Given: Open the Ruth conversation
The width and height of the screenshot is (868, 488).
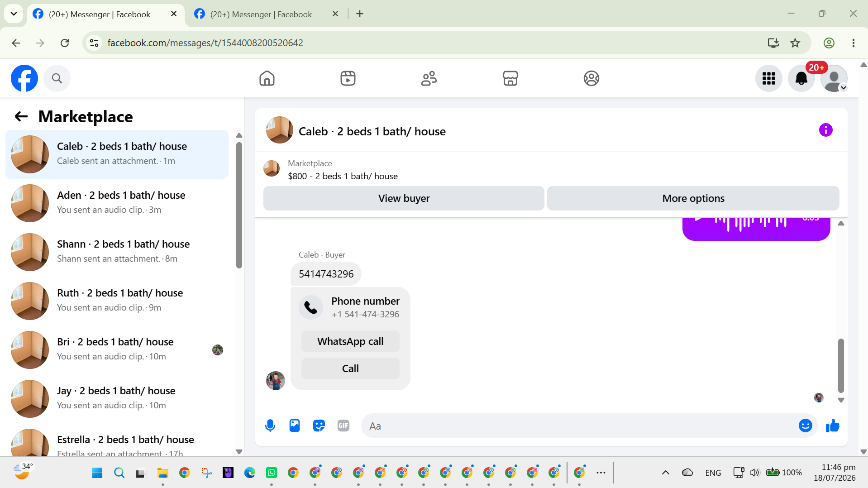Looking at the screenshot, I should tap(117, 301).
